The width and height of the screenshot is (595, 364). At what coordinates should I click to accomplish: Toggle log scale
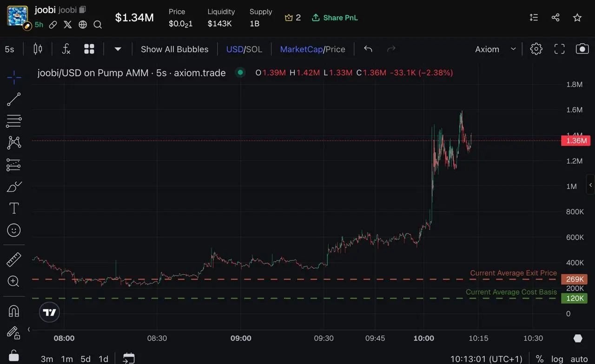557,359
